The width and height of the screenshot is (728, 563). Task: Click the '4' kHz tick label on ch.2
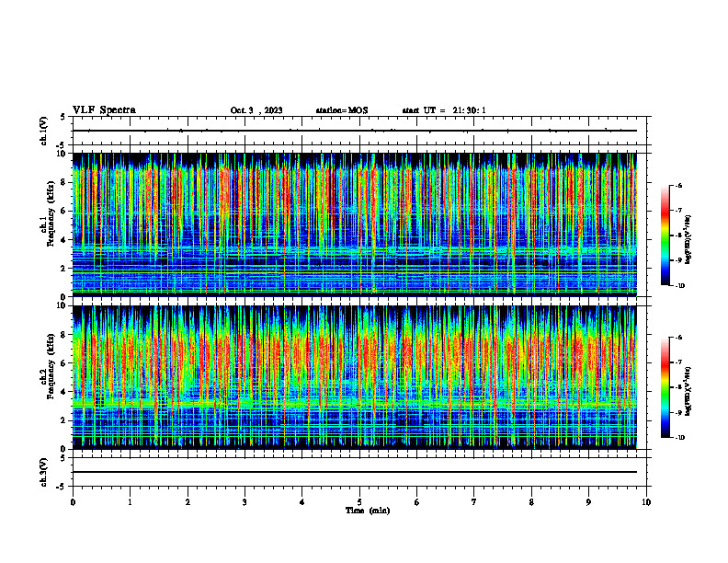click(63, 392)
